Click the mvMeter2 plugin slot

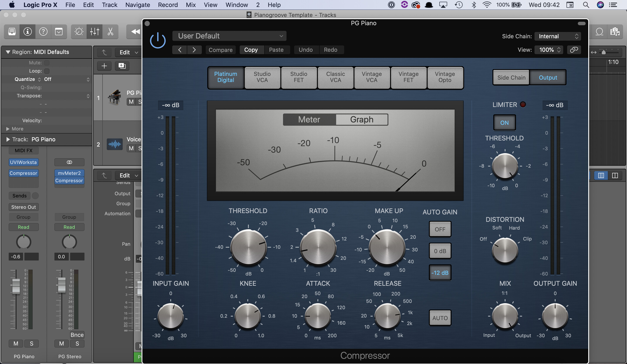pyautogui.click(x=69, y=173)
